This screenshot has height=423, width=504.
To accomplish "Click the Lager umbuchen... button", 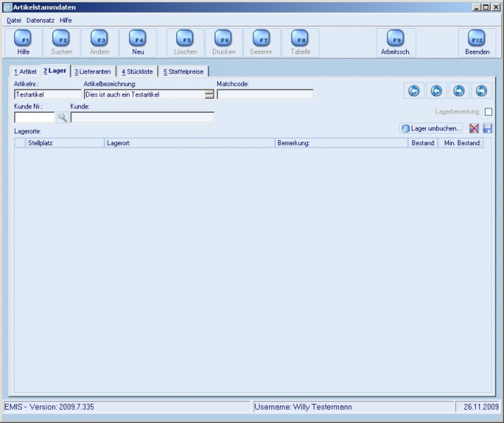I will [x=431, y=128].
